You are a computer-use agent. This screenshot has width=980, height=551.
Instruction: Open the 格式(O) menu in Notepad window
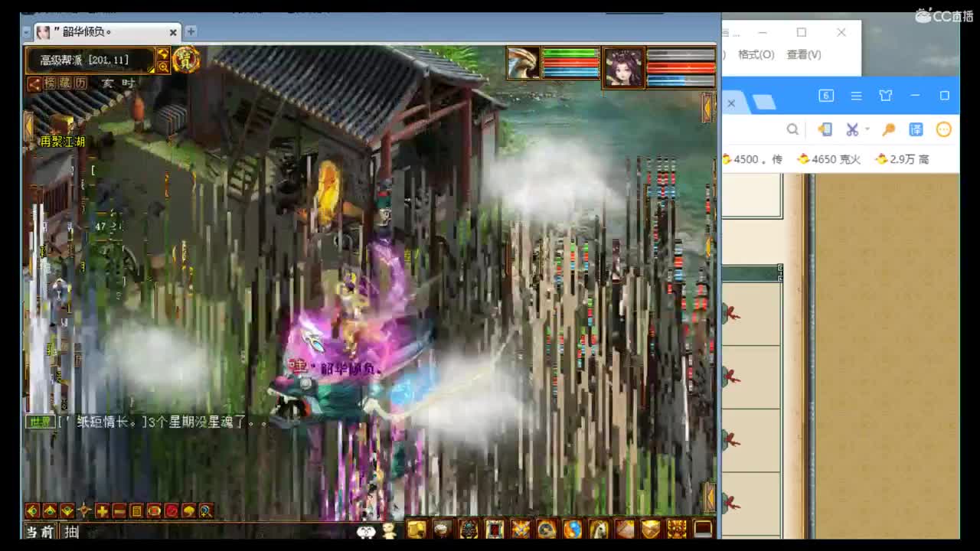point(756,54)
